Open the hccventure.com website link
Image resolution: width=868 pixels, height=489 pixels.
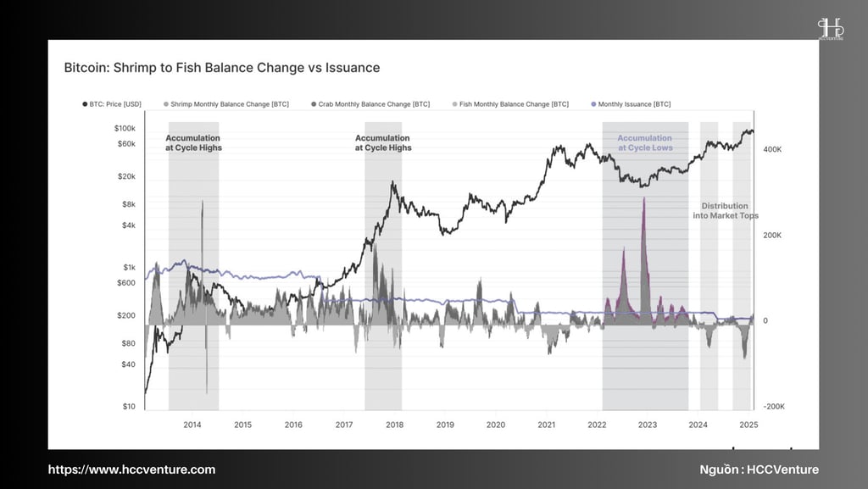click(131, 470)
